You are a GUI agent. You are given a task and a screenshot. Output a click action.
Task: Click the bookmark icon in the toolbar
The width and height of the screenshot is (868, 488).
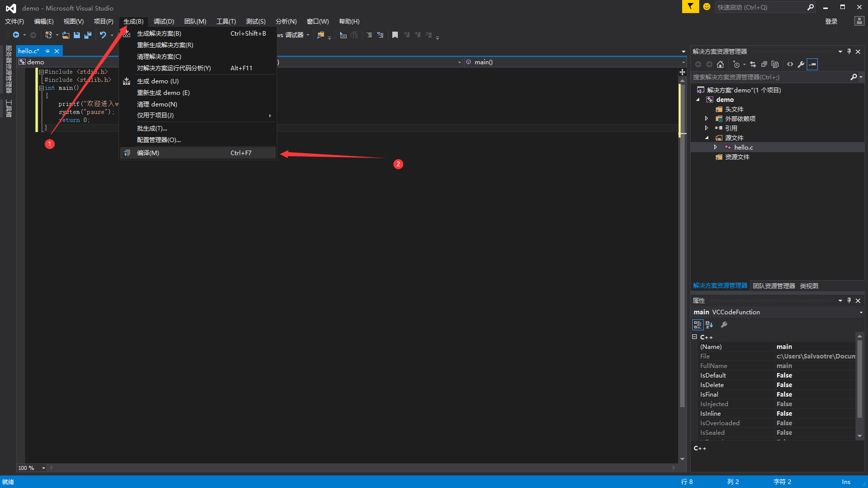click(395, 35)
